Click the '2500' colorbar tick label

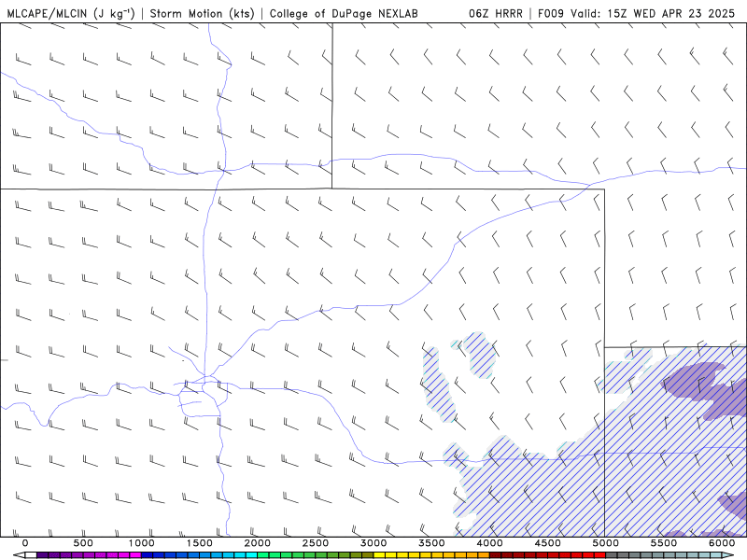(x=316, y=543)
